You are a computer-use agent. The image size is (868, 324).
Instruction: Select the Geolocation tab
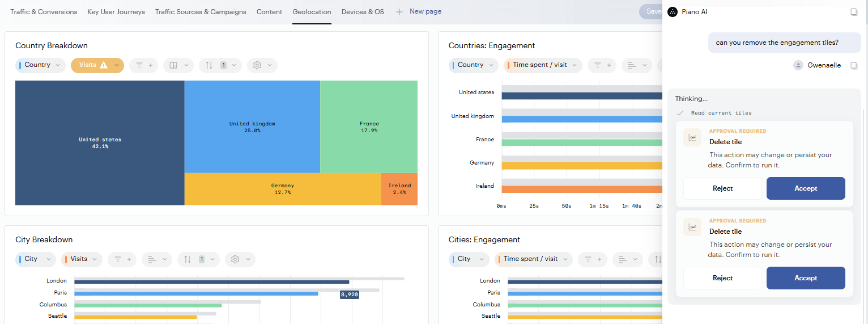[x=312, y=11]
